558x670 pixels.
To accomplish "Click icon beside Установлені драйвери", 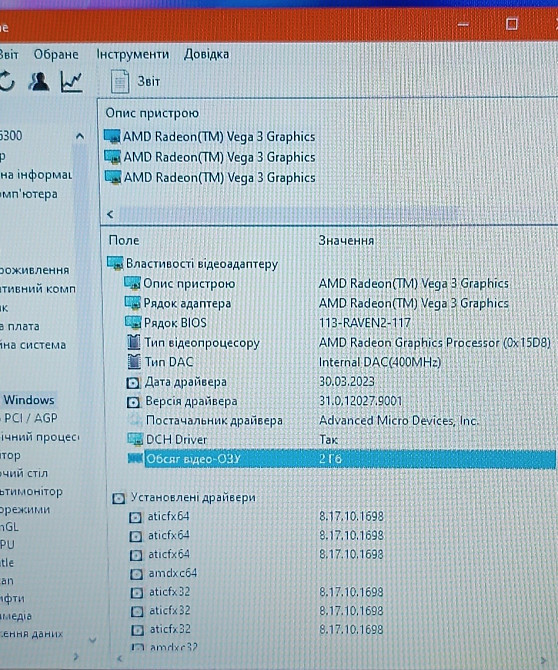I will pyautogui.click(x=119, y=499).
